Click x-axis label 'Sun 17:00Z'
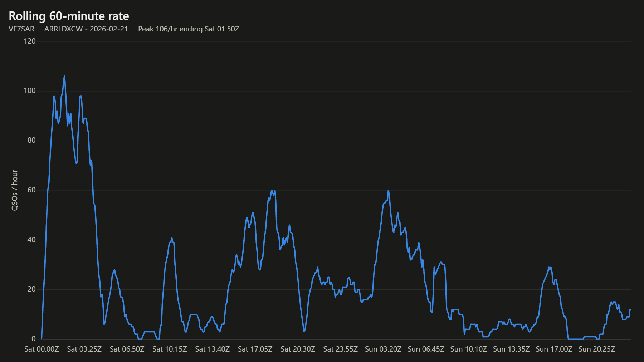 (x=554, y=349)
